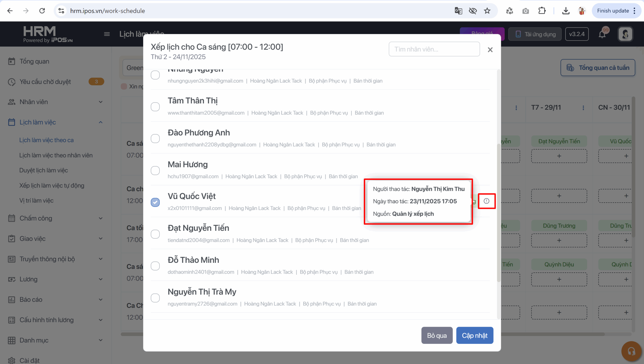Screen dimensions: 644x364
Task: Expand the Nhân viên menu chevron
Action: coord(101,102)
